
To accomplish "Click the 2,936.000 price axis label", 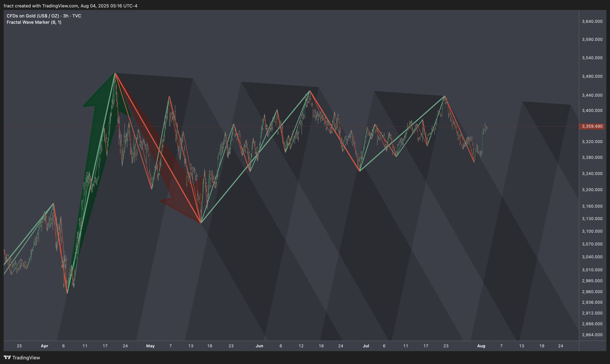I will 592,302.
